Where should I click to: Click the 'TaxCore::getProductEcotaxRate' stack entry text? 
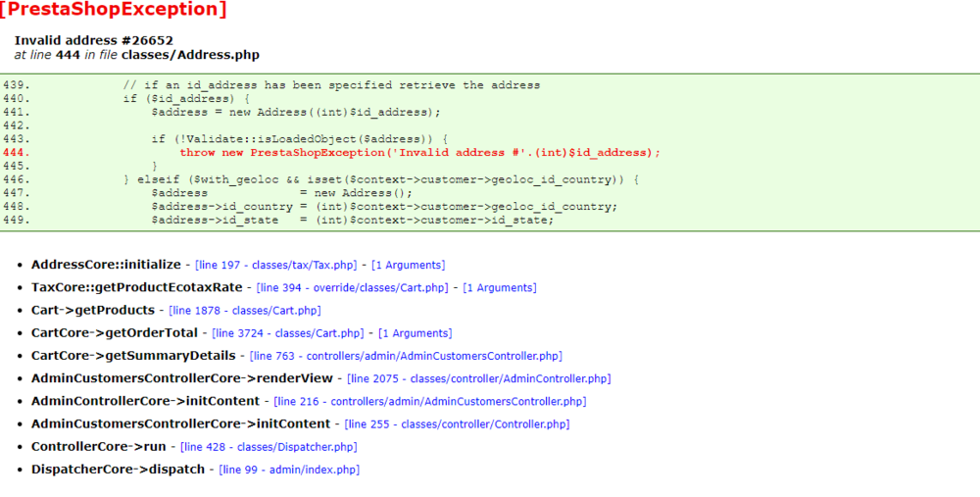136,288
